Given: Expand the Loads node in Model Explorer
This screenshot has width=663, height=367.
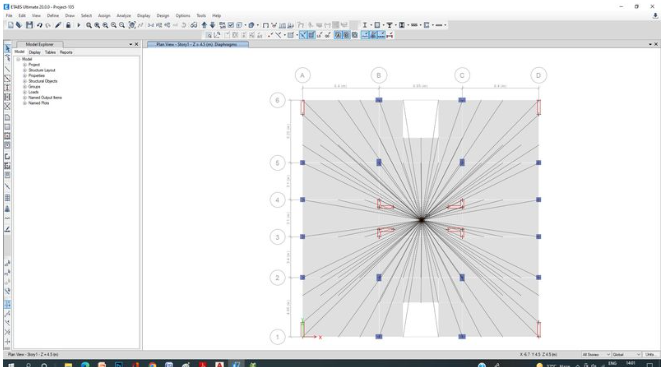Looking at the screenshot, I should tap(25, 92).
